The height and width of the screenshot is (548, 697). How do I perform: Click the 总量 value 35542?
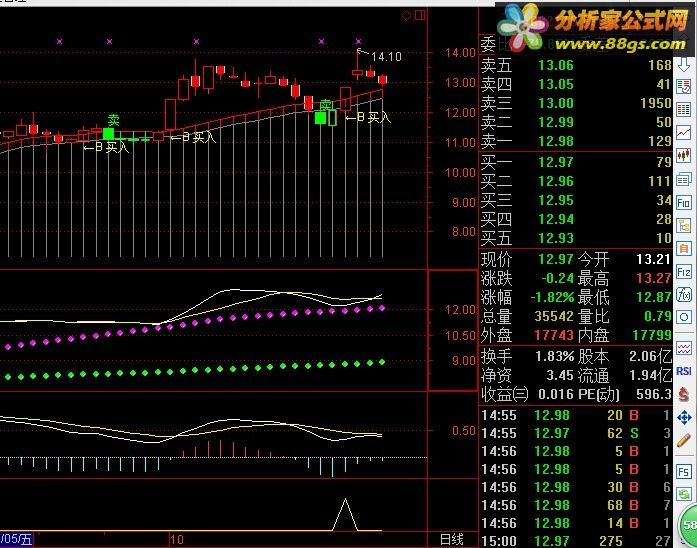[x=554, y=316]
